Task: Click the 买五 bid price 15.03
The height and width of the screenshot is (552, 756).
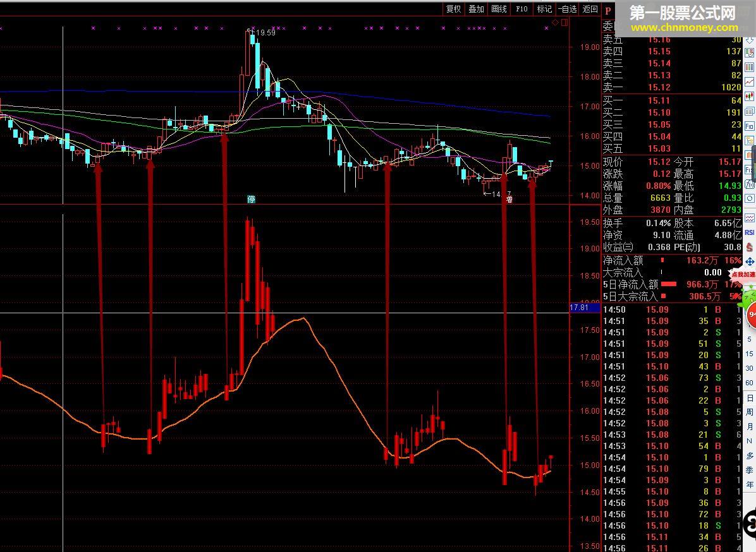Action: coord(659,148)
